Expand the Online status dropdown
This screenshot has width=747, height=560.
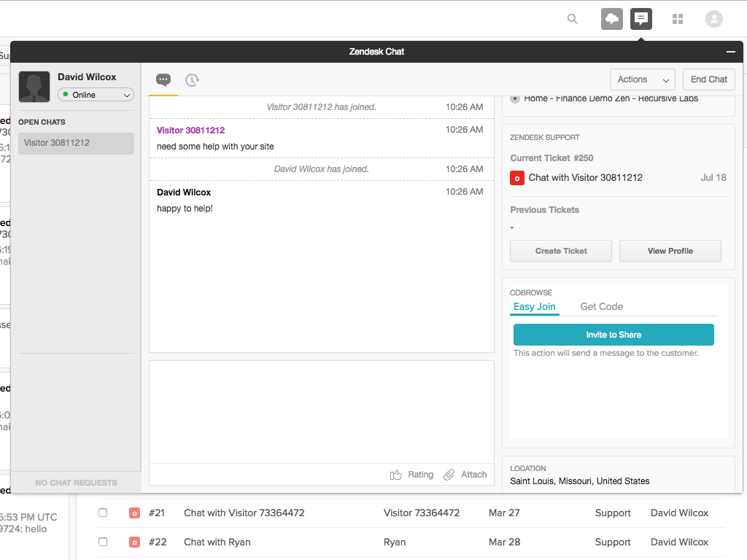click(96, 95)
